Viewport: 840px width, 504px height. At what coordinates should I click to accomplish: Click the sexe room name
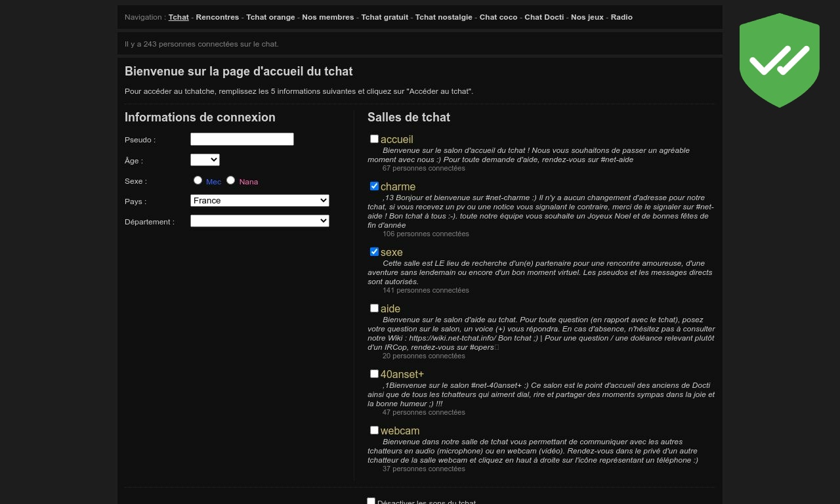tap(392, 252)
